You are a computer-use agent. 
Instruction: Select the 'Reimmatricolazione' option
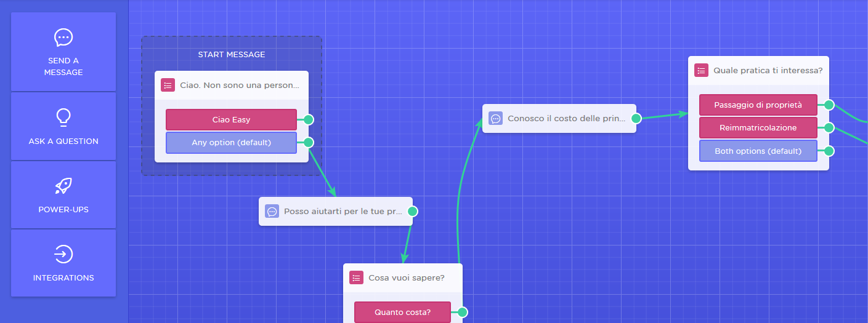758,127
